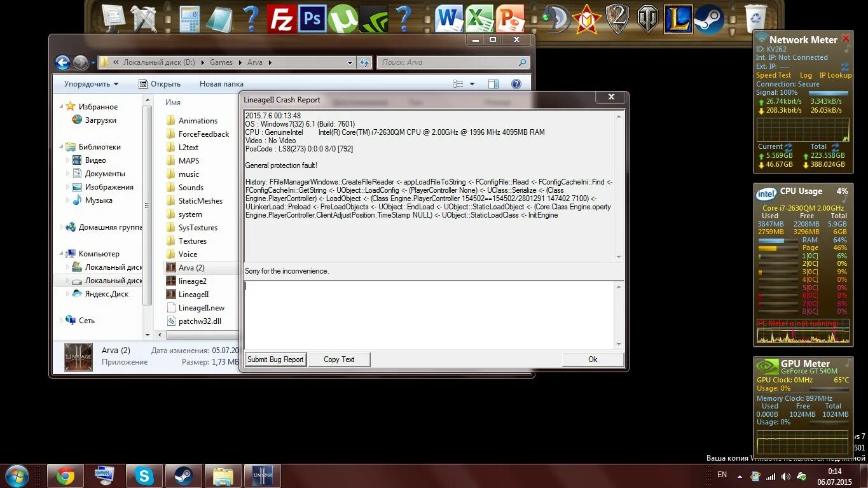Click crash history scroll down arrow
The height and width of the screenshot is (488, 868).
pyautogui.click(x=619, y=257)
